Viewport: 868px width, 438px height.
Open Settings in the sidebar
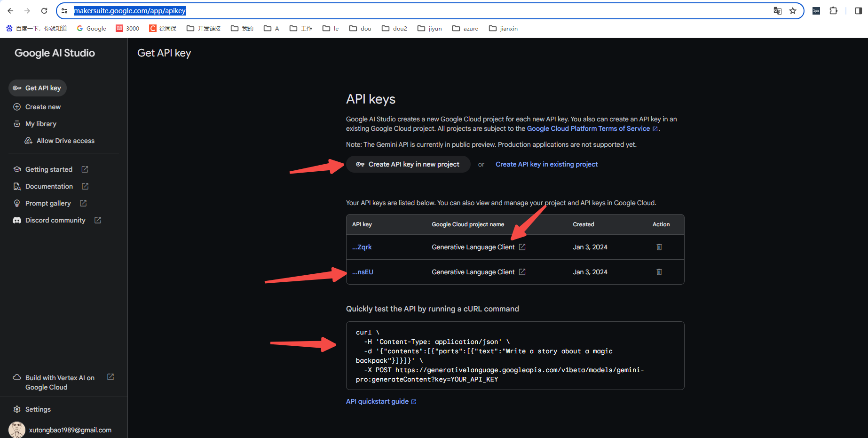(32, 409)
